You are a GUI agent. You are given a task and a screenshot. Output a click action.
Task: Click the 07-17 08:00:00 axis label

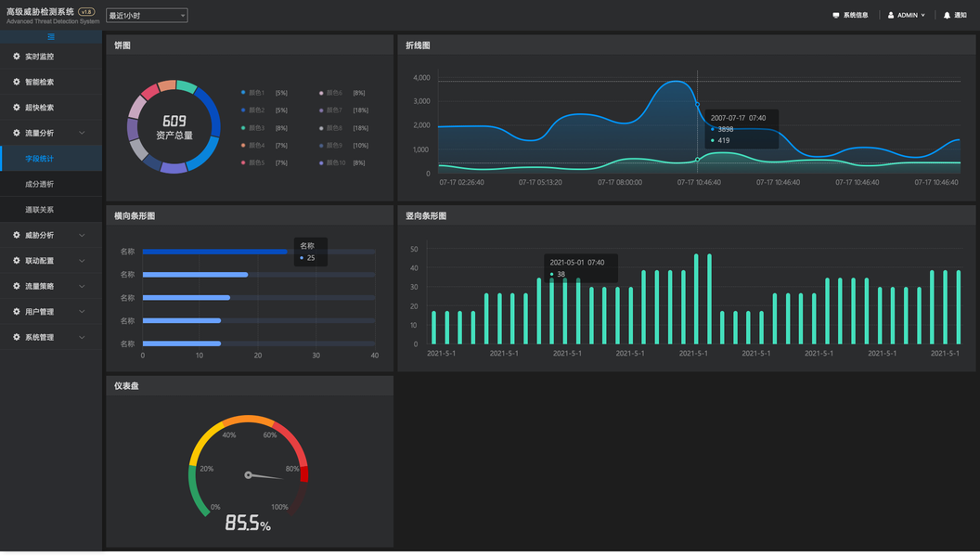pos(619,183)
